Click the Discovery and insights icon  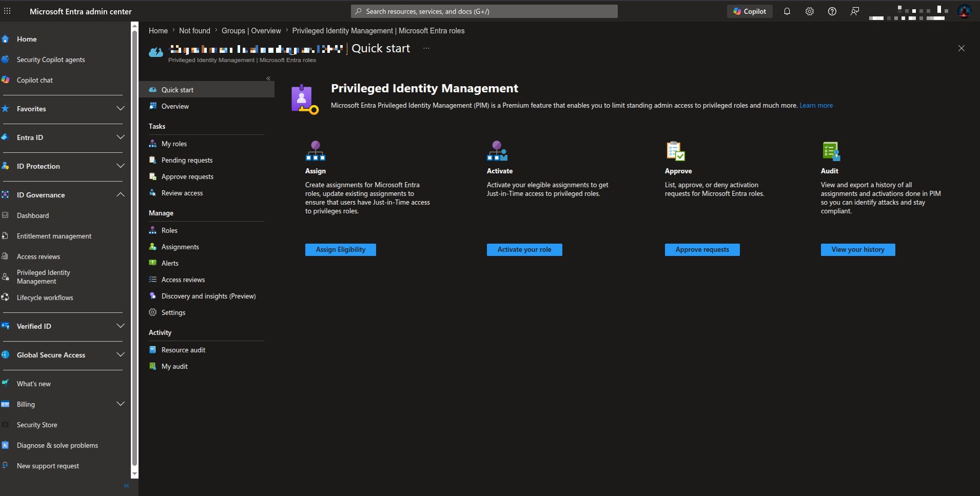[x=152, y=296]
